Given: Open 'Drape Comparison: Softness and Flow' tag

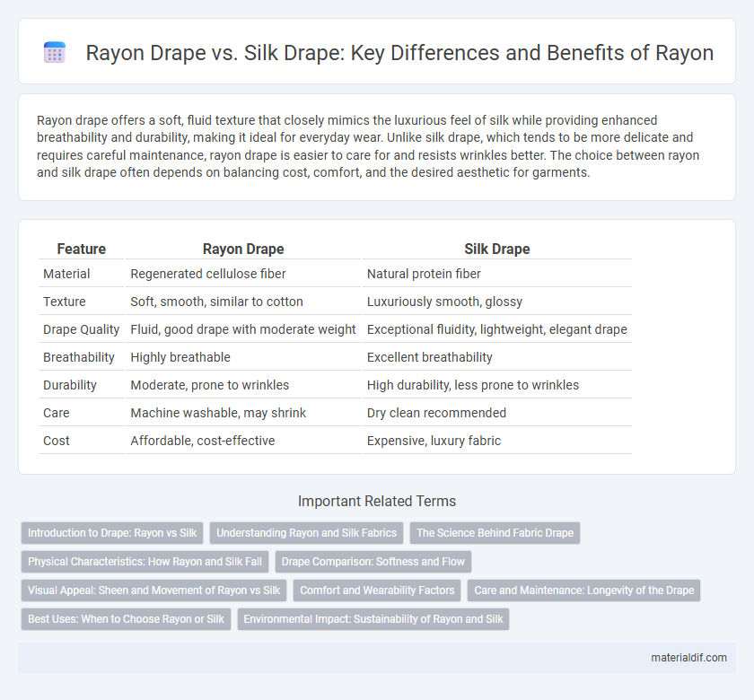Looking at the screenshot, I should (x=373, y=562).
